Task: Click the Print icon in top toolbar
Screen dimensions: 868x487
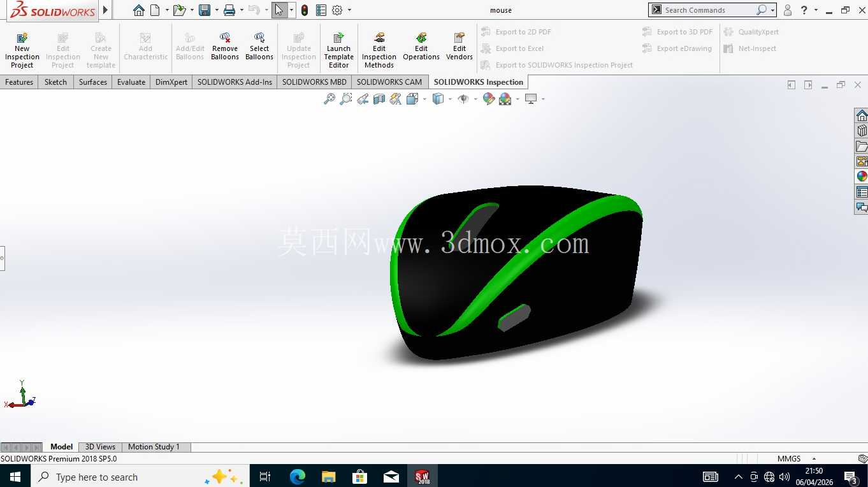Action: click(x=229, y=10)
